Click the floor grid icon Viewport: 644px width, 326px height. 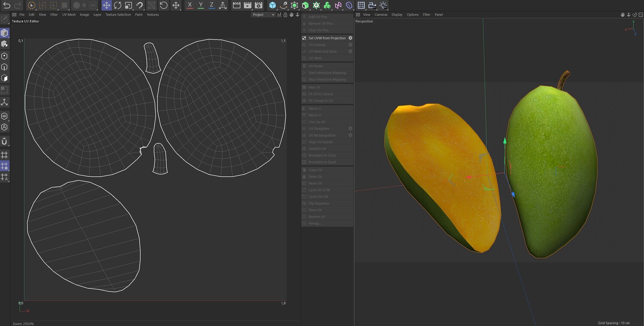361,6
